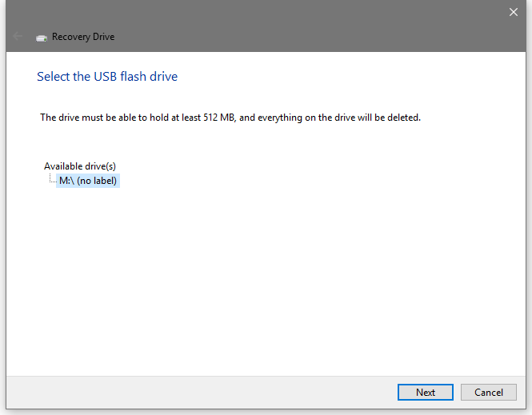532x415 pixels.
Task: Click the Cancel button
Action: pos(489,393)
